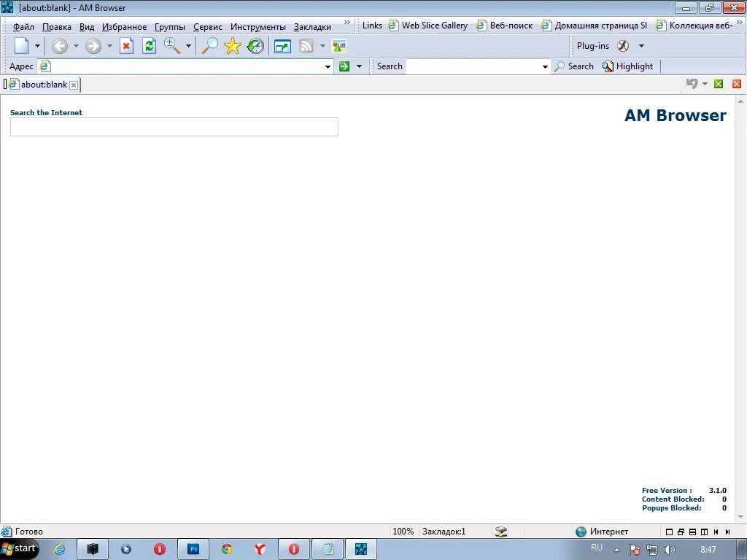The height and width of the screenshot is (560, 747).
Task: Open the Файл menu
Action: (x=23, y=27)
